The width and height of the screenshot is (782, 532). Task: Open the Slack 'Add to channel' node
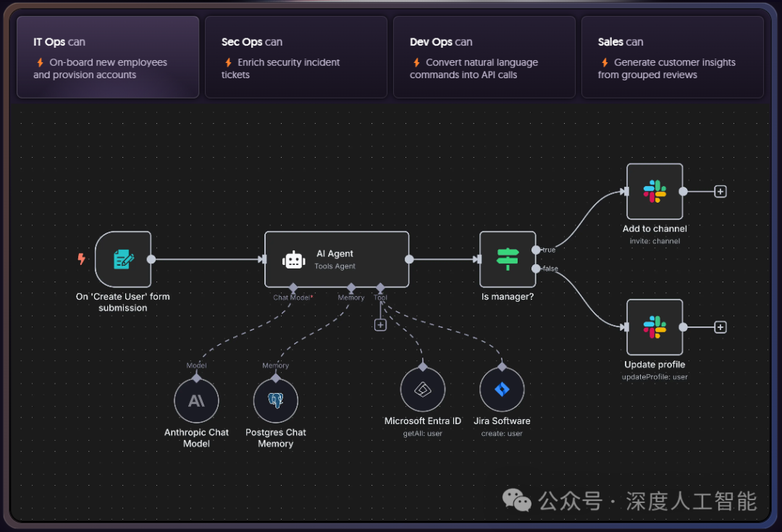click(655, 192)
